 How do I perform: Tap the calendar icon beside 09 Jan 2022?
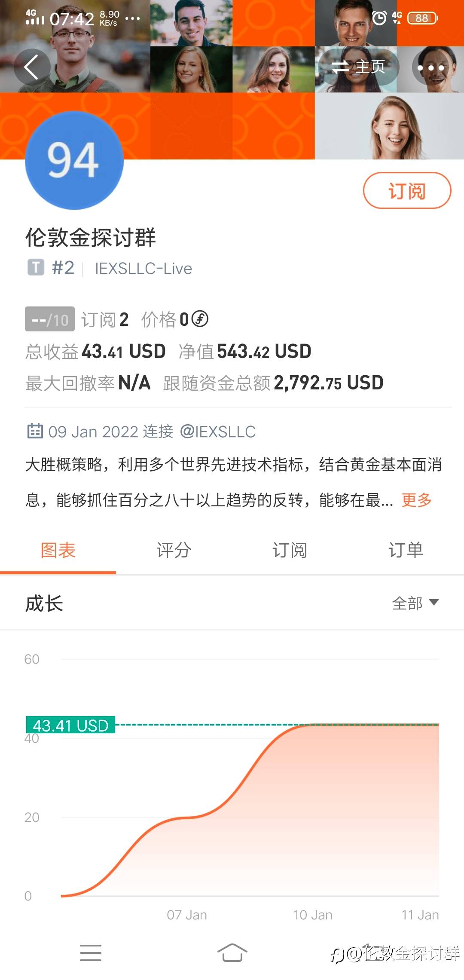tap(35, 431)
